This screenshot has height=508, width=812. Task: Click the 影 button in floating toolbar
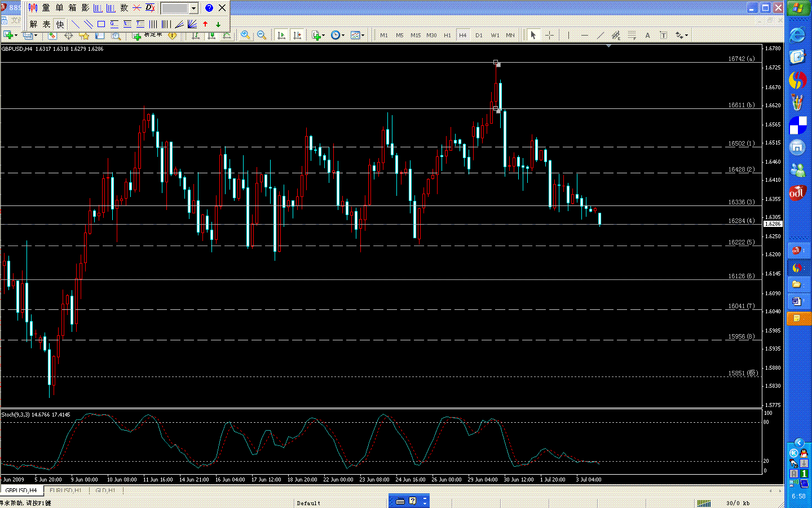pos(85,8)
